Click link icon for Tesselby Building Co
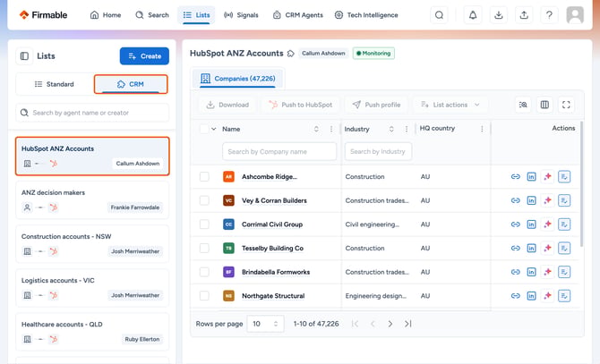Image resolution: width=600 pixels, height=364 pixels. 516,248
